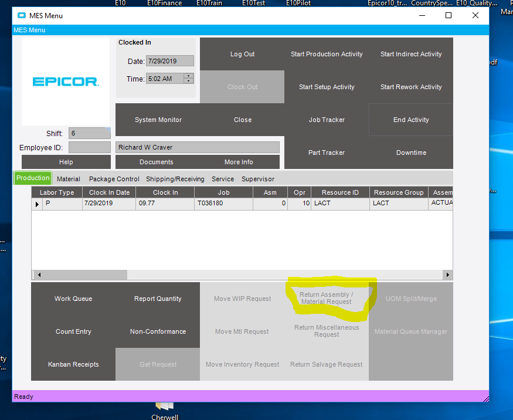This screenshot has width=513, height=420.
Task: Switch to the Material tab
Action: (69, 179)
